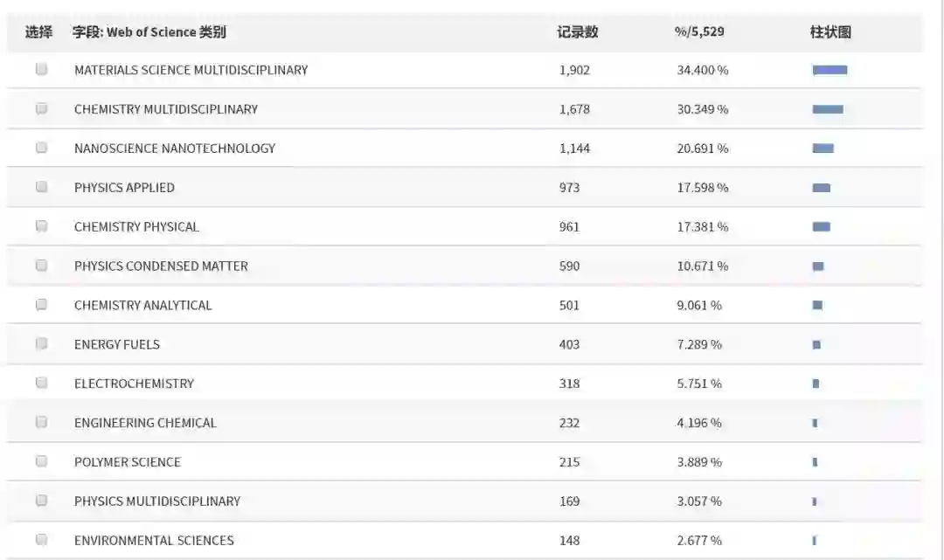Click the 1,902 record count
Screen dimensions: 944x560
(574, 70)
